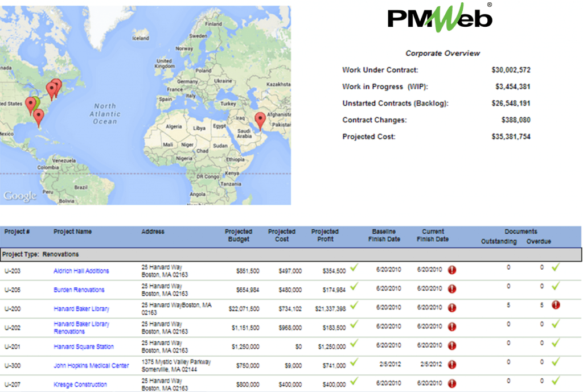Open the Harvard Square Station project link

click(x=84, y=346)
